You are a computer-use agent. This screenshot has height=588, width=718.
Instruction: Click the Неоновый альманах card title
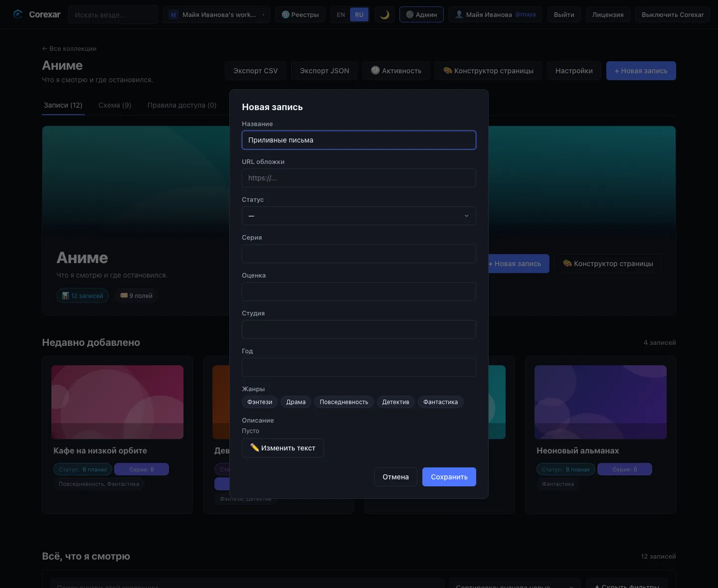pyautogui.click(x=578, y=450)
